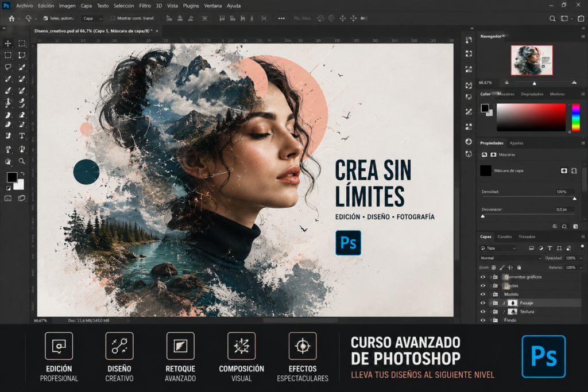Open the workspace switcher icon
The height and width of the screenshot is (392, 588).
(564, 18)
